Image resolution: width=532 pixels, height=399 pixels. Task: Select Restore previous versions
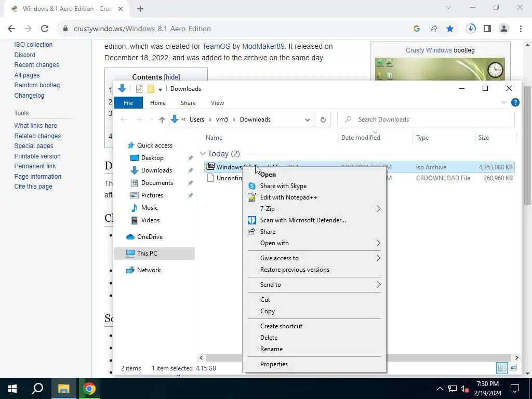click(314, 270)
